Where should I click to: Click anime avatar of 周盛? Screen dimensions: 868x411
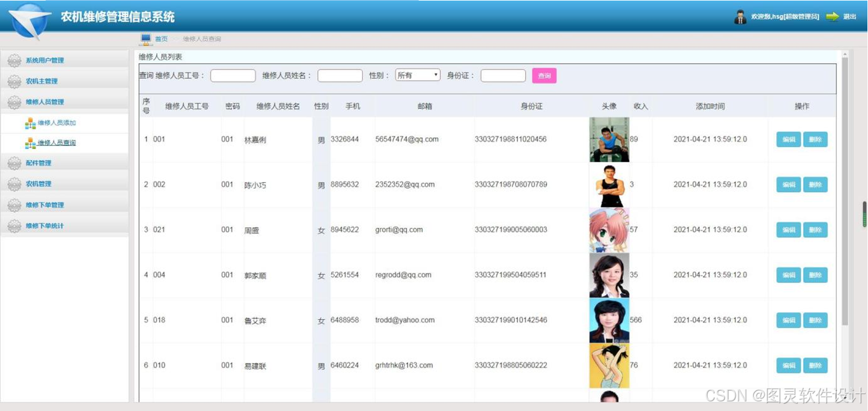(609, 230)
